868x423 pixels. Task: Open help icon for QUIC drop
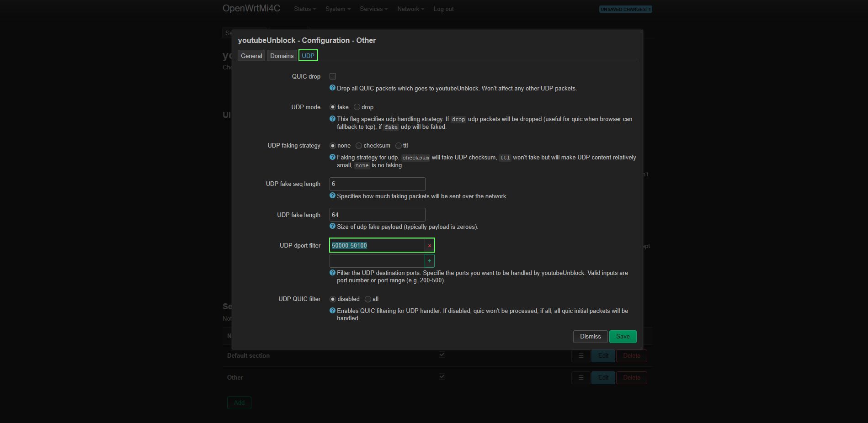tap(332, 88)
